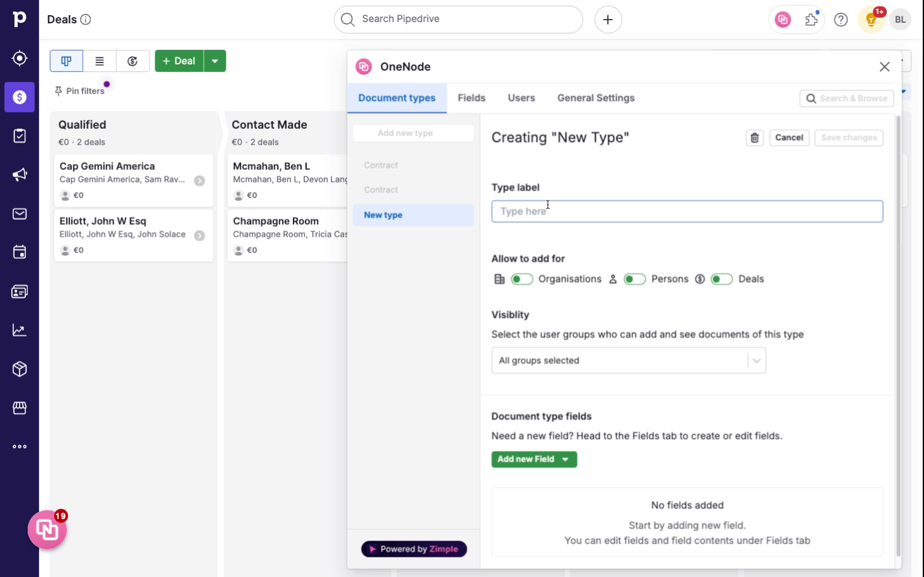924x577 pixels.
Task: Open Cap Gemini America deal title
Action: [x=107, y=166]
